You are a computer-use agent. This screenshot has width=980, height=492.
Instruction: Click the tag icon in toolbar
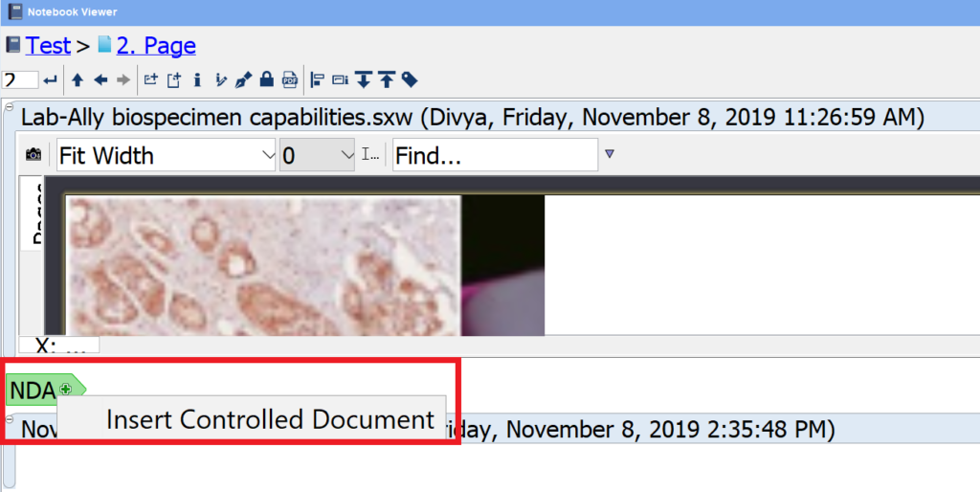[410, 79]
